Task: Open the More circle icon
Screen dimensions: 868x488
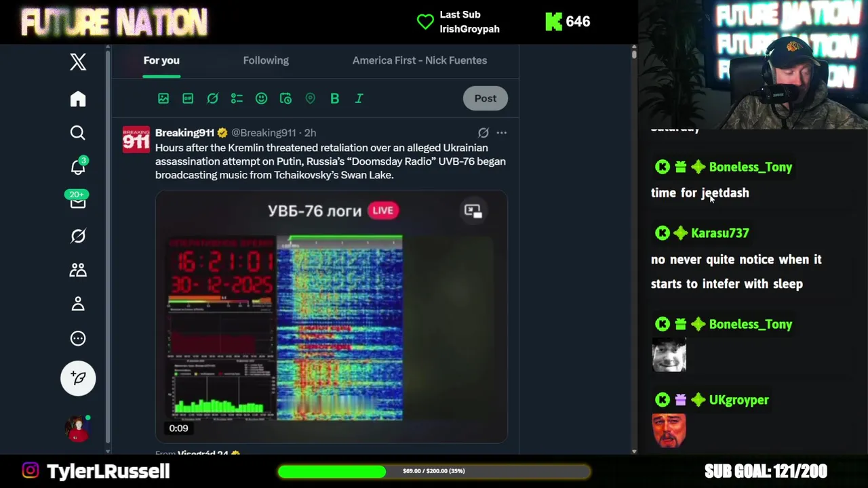Action: pos(78,338)
